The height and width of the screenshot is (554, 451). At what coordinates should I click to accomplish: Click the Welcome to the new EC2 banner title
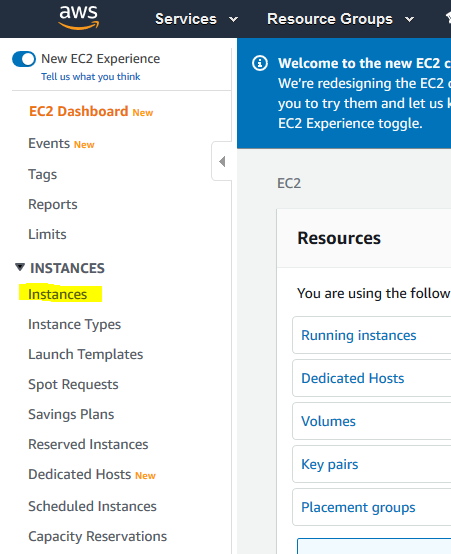[x=364, y=63]
